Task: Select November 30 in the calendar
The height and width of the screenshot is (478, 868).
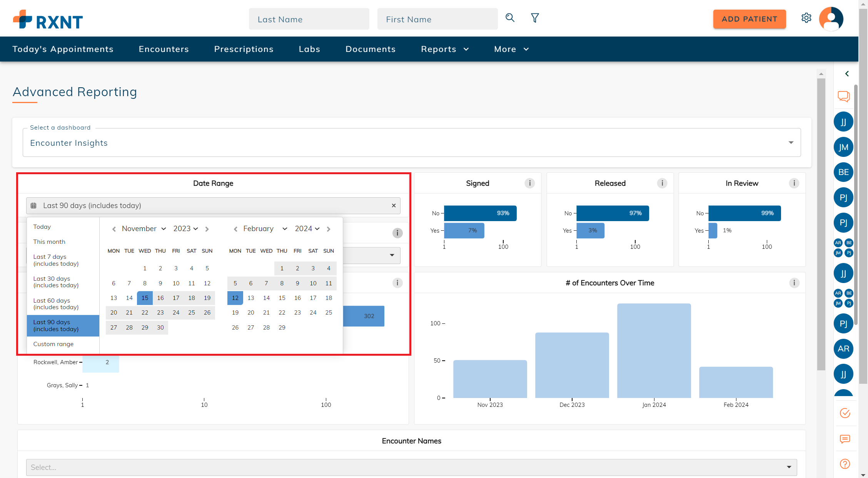Action: [x=160, y=327]
